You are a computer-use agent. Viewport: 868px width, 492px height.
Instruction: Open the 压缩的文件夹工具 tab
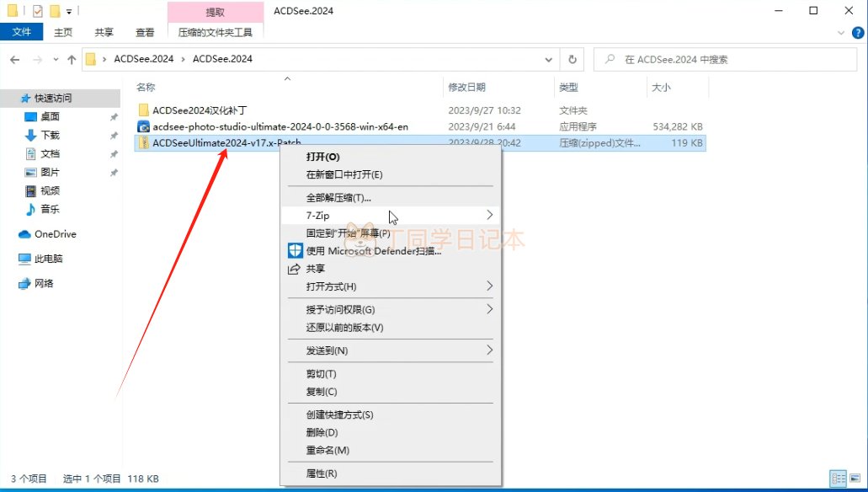216,32
